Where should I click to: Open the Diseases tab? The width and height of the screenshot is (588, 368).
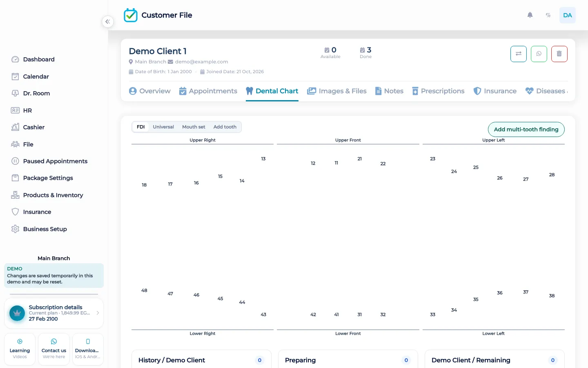(x=546, y=91)
